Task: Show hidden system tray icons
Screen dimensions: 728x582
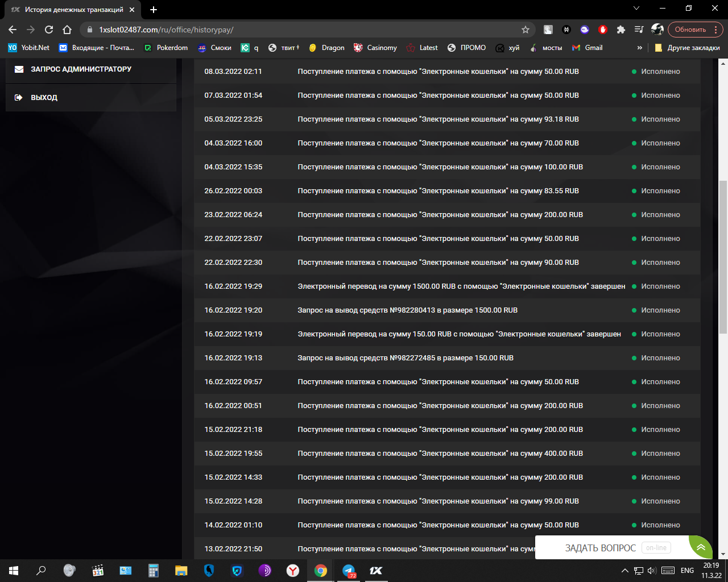Action: (x=624, y=571)
